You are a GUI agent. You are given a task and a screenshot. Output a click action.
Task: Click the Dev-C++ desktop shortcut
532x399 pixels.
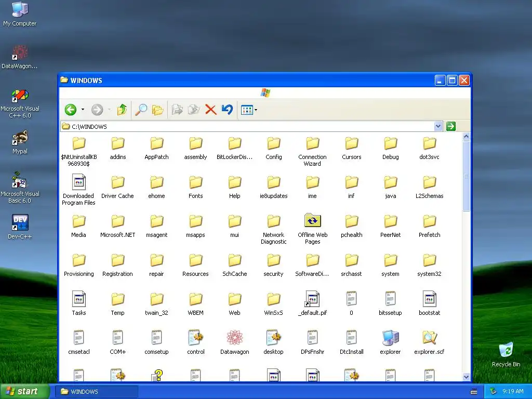tap(20, 227)
